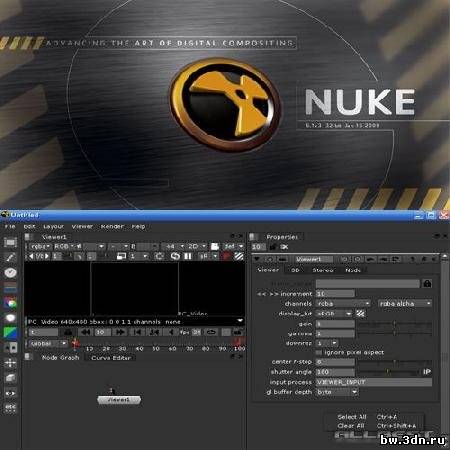Open the Time nodes clock icon
This screenshot has width=450, height=450.
click(x=10, y=273)
